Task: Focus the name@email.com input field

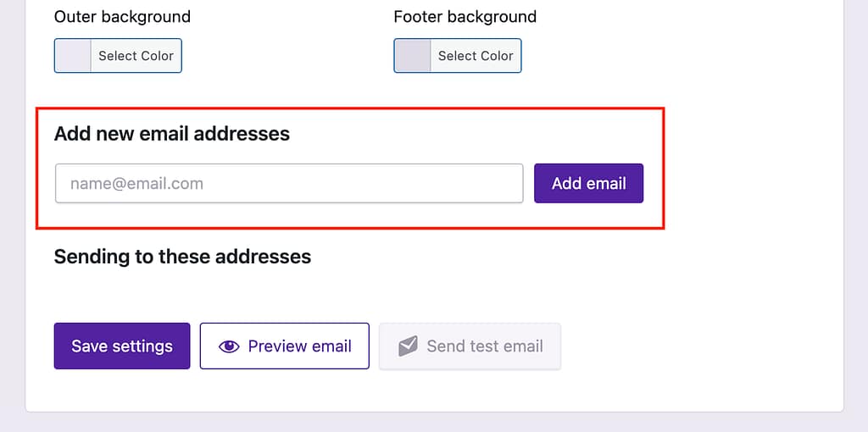Action: pos(288,183)
